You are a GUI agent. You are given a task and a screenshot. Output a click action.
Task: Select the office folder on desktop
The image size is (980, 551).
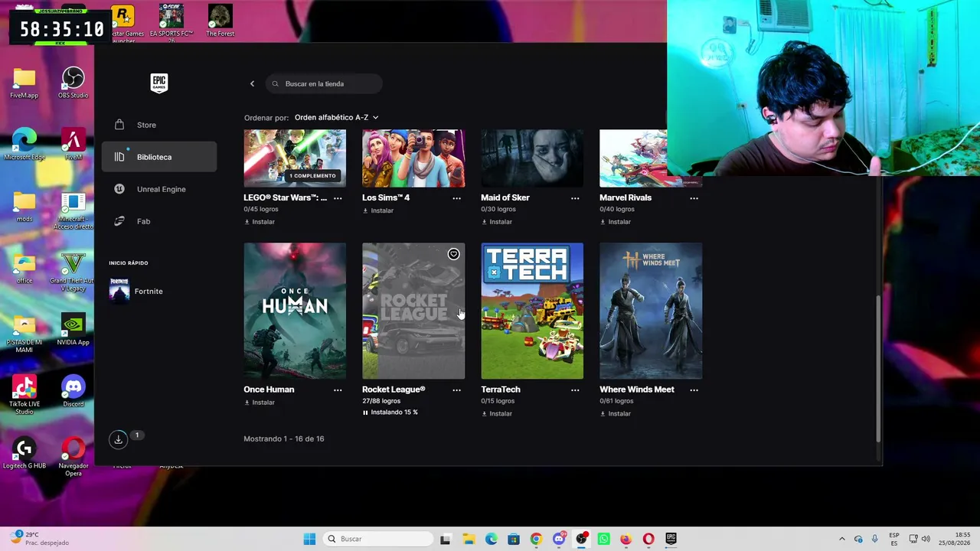tap(24, 269)
